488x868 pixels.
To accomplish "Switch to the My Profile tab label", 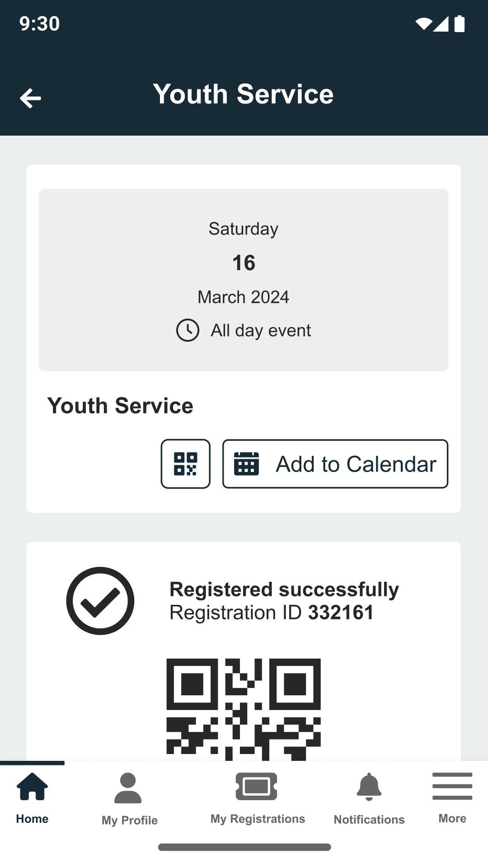I will pyautogui.click(x=130, y=820).
